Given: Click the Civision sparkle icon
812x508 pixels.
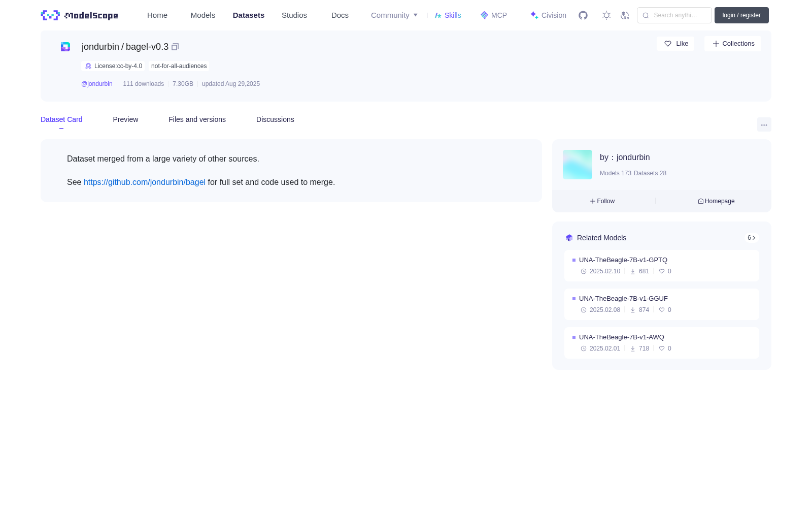Looking at the screenshot, I should (x=534, y=15).
